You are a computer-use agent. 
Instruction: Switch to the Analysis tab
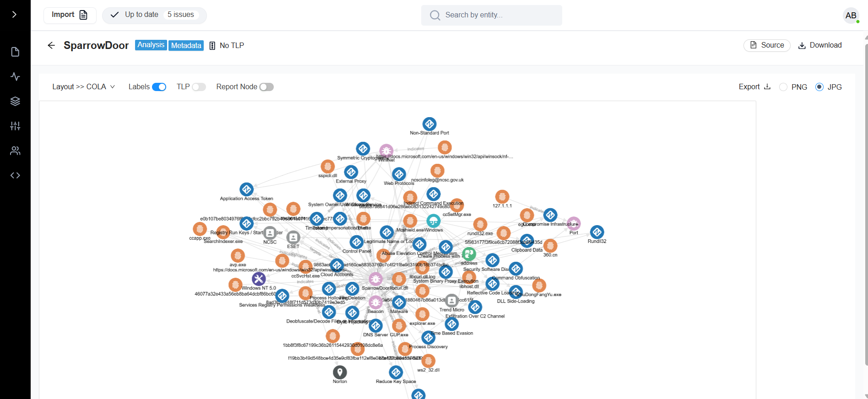point(151,45)
